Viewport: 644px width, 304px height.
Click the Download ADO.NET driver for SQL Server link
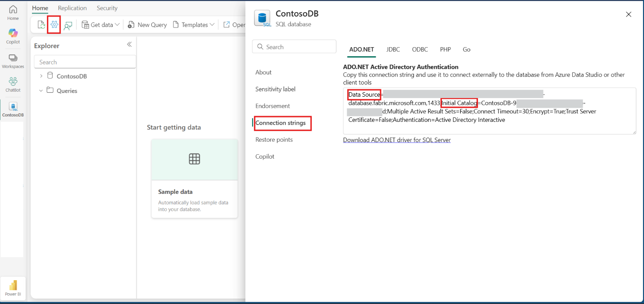coord(397,140)
